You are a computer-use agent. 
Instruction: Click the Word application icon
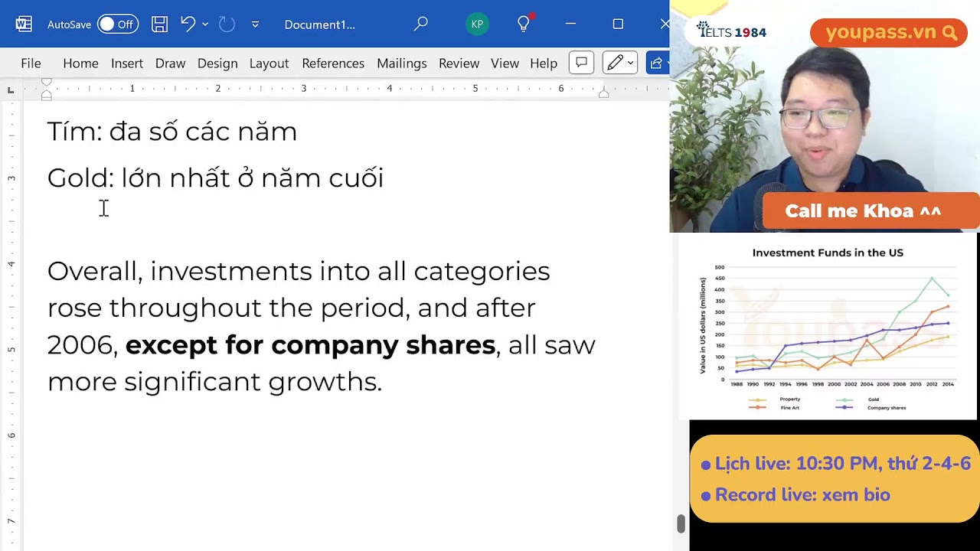[x=24, y=24]
